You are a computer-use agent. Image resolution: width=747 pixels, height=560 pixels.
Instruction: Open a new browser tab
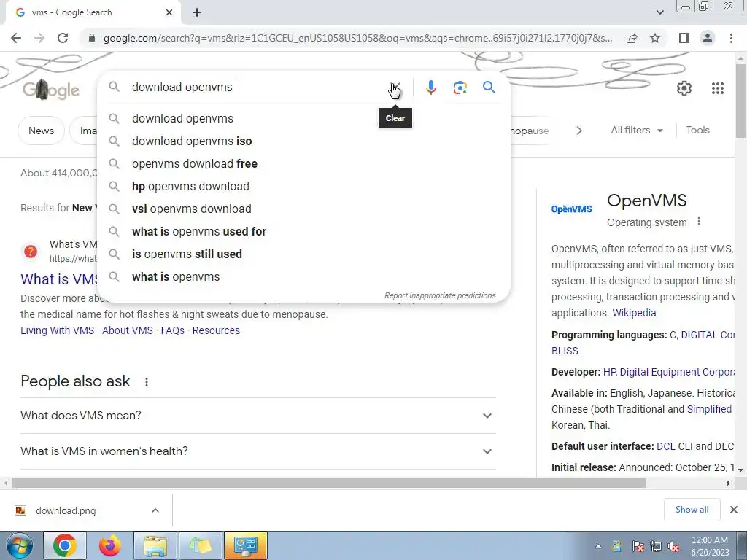pyautogui.click(x=197, y=12)
